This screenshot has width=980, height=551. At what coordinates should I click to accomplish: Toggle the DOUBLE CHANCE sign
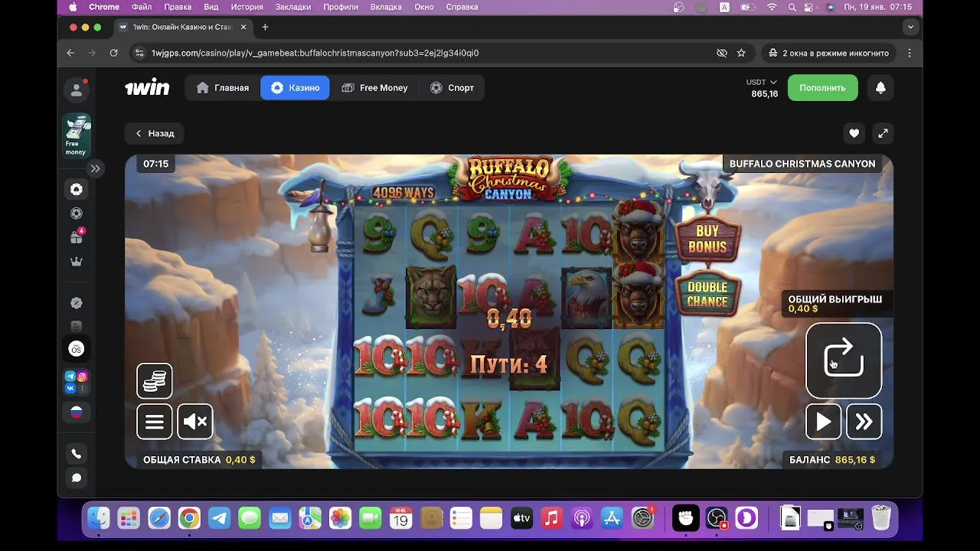pos(707,294)
